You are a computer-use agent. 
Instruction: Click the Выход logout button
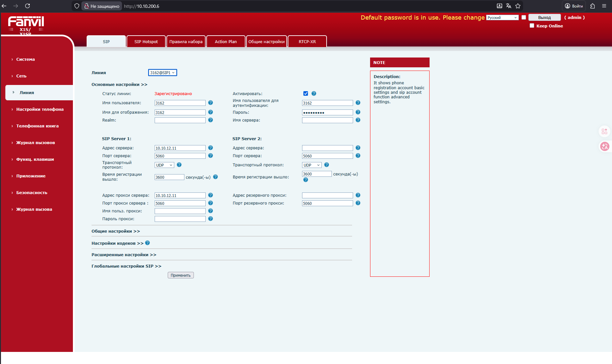pyautogui.click(x=544, y=17)
